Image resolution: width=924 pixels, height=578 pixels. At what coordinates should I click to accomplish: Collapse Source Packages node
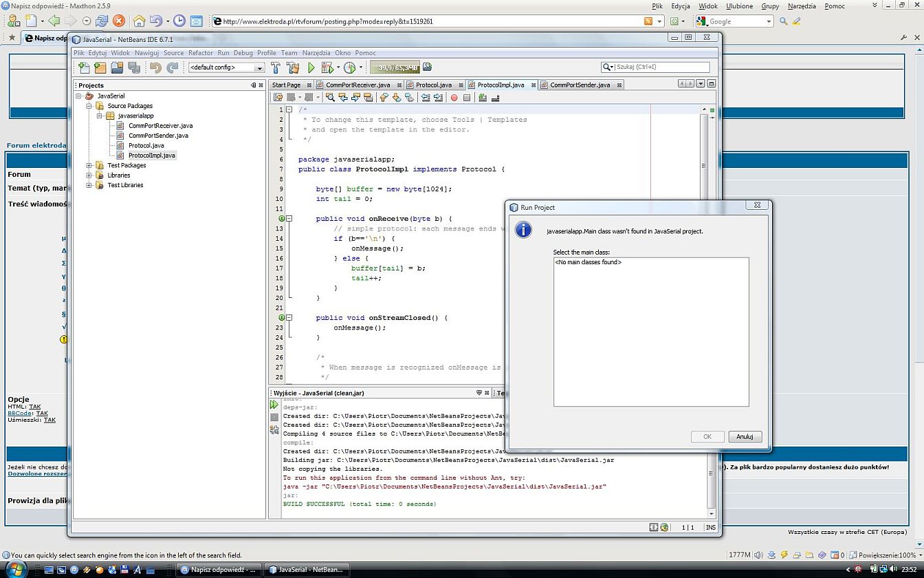point(89,106)
